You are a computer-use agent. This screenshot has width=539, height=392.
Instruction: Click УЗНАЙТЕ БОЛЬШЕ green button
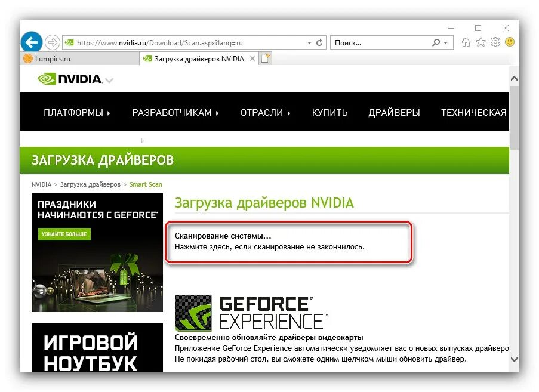pos(64,234)
